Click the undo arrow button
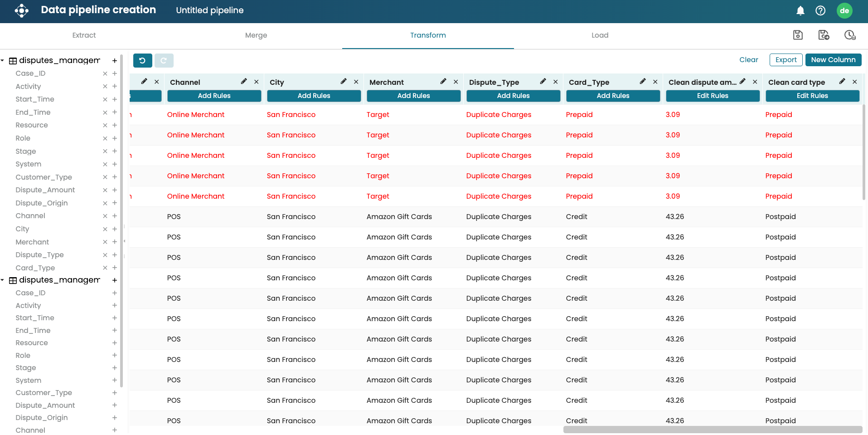 click(x=142, y=60)
